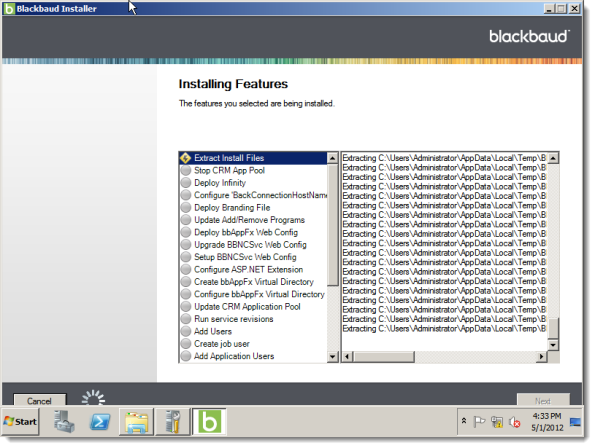The width and height of the screenshot is (595, 448).
Task: Click the Deploy Infinity status icon
Action: tap(186, 182)
